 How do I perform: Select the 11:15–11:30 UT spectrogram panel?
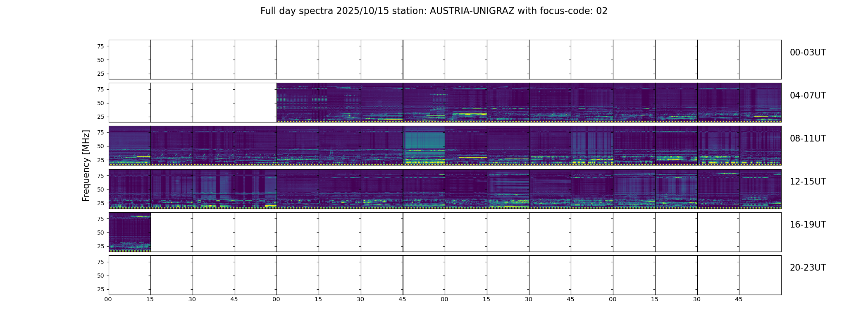676,146
